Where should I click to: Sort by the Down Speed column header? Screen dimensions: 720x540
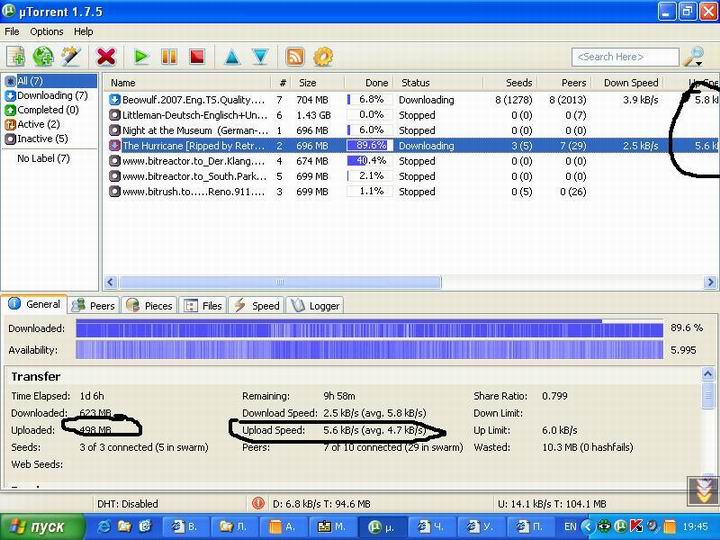pos(628,83)
